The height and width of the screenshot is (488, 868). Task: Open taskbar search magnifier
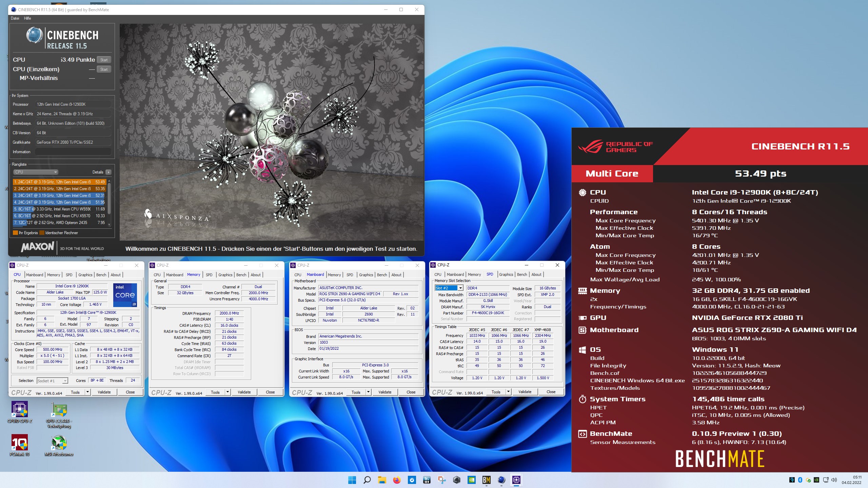point(367,480)
